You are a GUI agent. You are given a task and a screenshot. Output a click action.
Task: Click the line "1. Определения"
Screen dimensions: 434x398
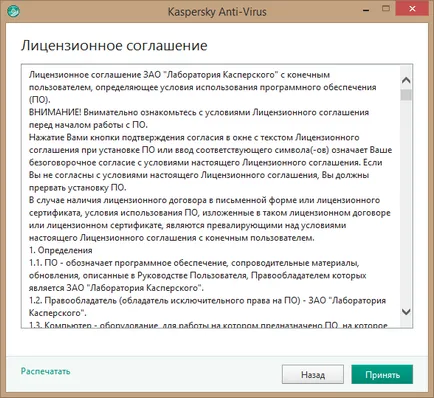(x=61, y=250)
